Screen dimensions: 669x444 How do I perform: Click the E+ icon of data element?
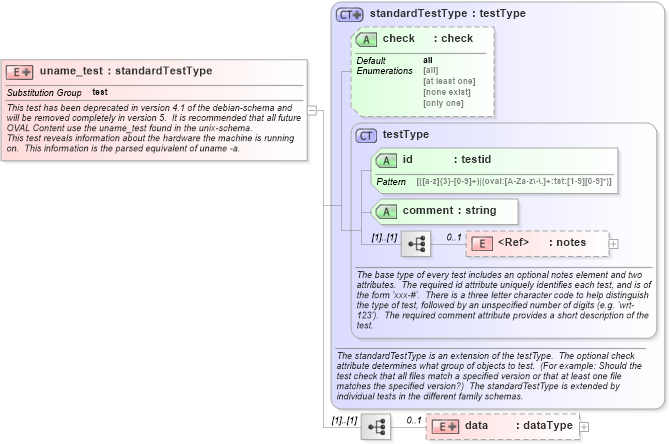point(445,427)
